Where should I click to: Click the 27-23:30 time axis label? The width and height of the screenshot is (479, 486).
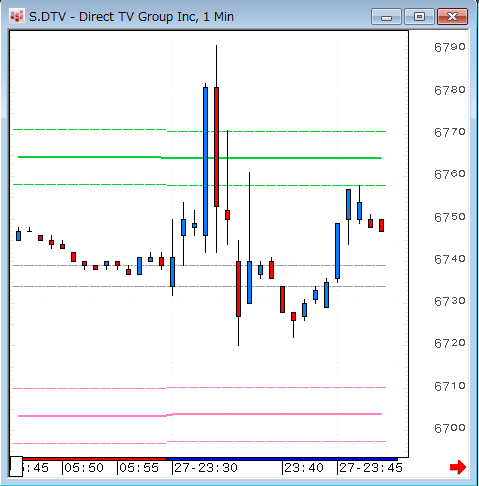click(206, 468)
